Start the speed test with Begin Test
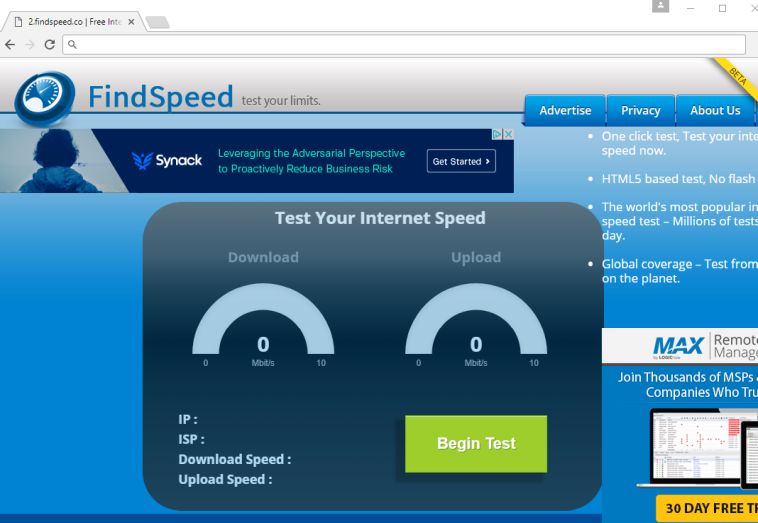758x523 pixels. [476, 444]
